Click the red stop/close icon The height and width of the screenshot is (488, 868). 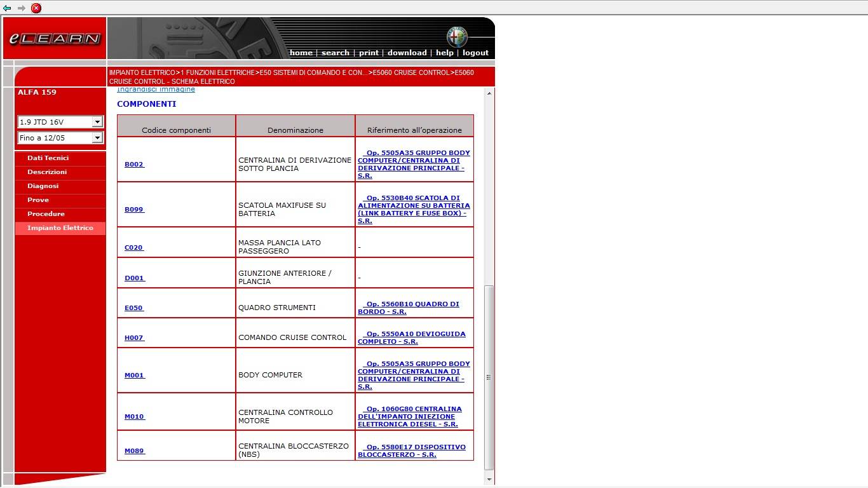coord(36,8)
